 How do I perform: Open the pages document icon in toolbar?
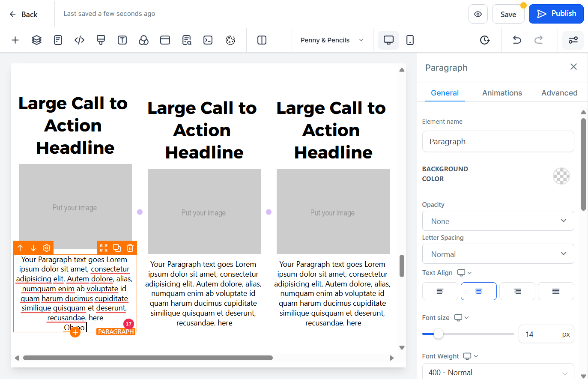pyautogui.click(x=58, y=40)
